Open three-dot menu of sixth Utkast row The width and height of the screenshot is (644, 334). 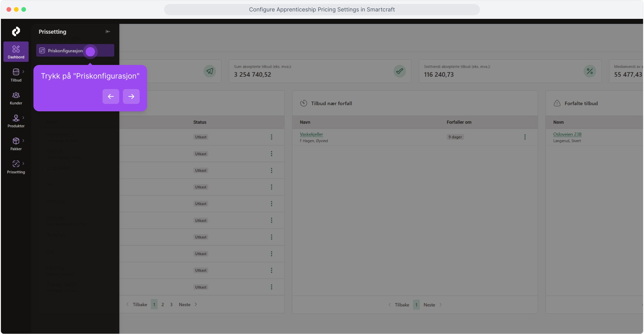coord(272,221)
